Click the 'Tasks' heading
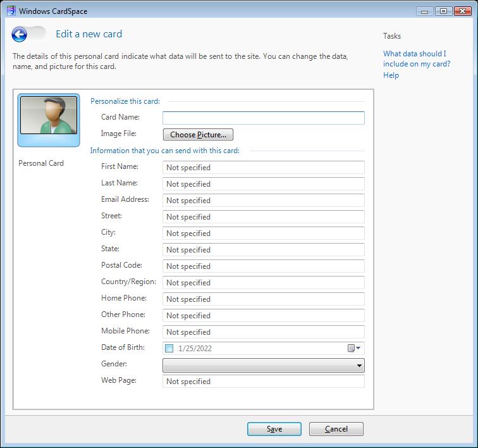This screenshot has height=448, width=478. [392, 36]
